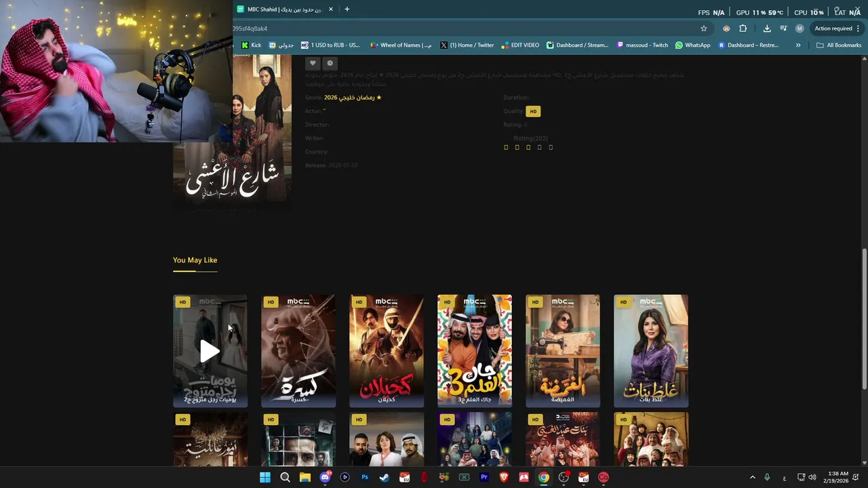Close the MBC Shahid tab
The width and height of the screenshot is (868, 488).
tap(331, 9)
